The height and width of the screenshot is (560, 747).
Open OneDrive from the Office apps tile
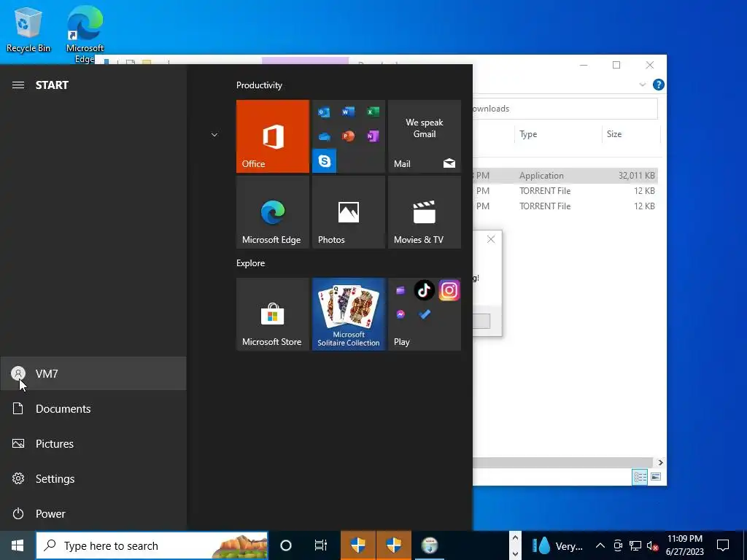(x=324, y=136)
